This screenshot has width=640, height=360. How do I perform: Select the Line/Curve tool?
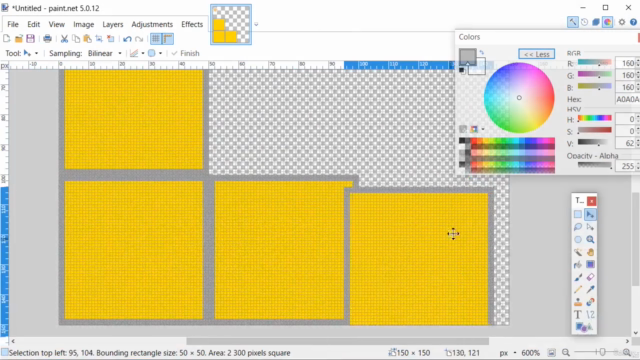[x=590, y=315]
